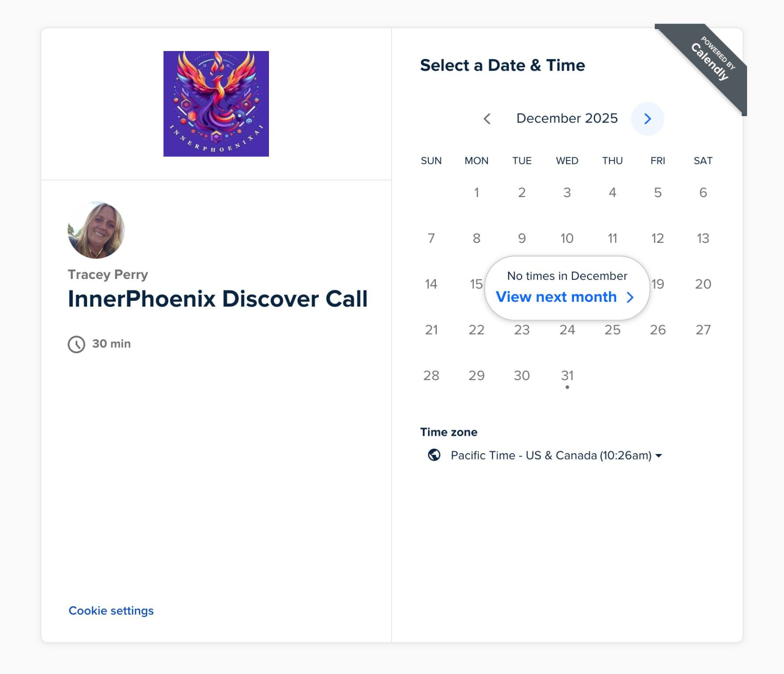Click the December 2025 month label
This screenshot has width=784, height=674.
(567, 118)
